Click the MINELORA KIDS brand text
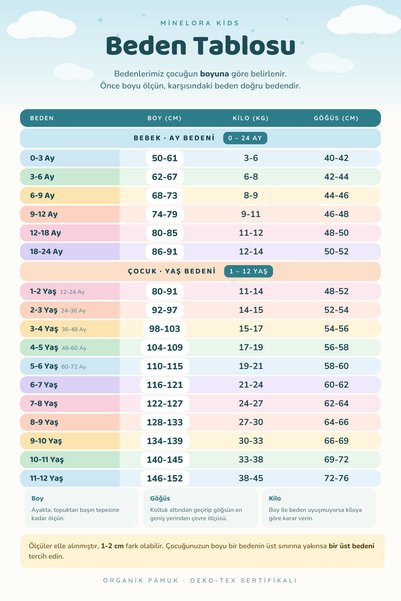 click(x=200, y=23)
